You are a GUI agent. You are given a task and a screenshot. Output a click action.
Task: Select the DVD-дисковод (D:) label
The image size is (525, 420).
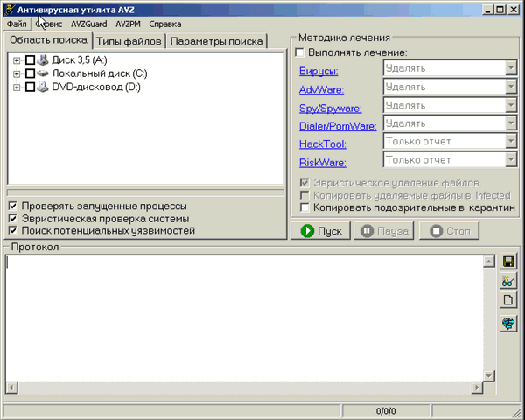coord(96,87)
